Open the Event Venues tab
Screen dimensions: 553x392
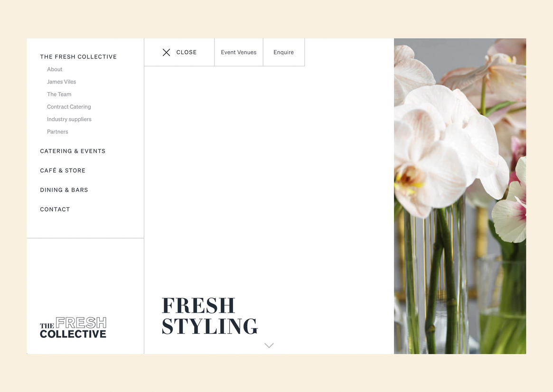click(239, 52)
